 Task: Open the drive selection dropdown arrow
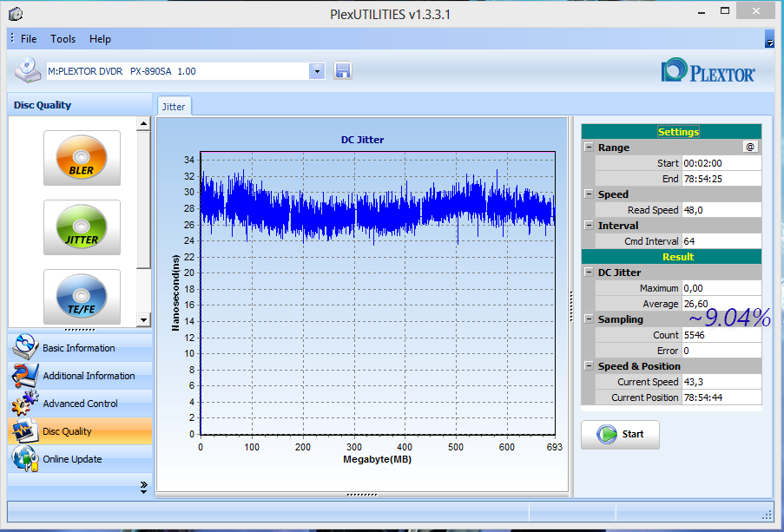317,71
